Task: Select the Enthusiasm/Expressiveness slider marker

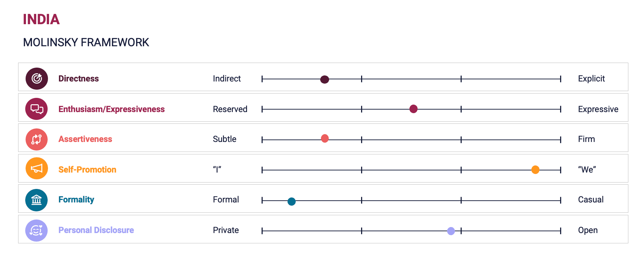Action: tap(413, 109)
